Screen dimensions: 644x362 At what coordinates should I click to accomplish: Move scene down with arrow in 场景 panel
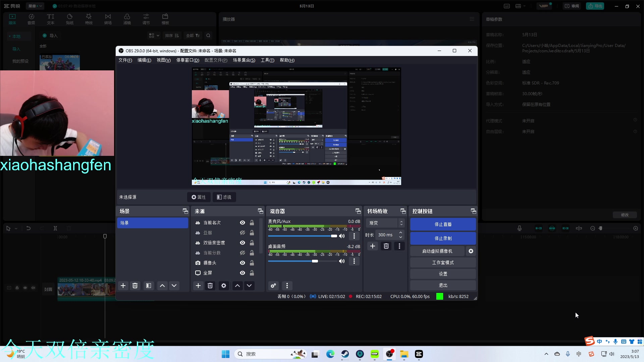coord(174,286)
